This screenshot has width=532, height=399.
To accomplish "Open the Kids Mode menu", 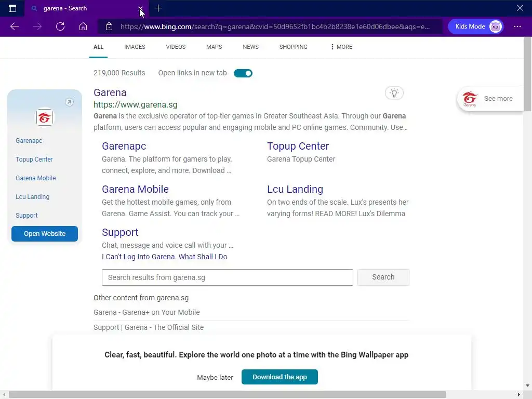I will pos(475,26).
